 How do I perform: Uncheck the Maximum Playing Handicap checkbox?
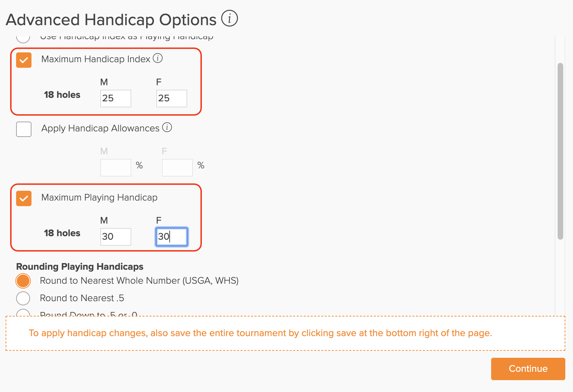coord(24,198)
